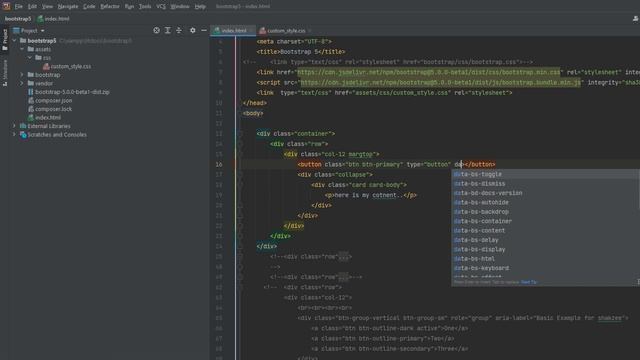
Task: Select bootstrap-5.0.0-beta1-dist.zip in project tree
Action: click(72, 92)
